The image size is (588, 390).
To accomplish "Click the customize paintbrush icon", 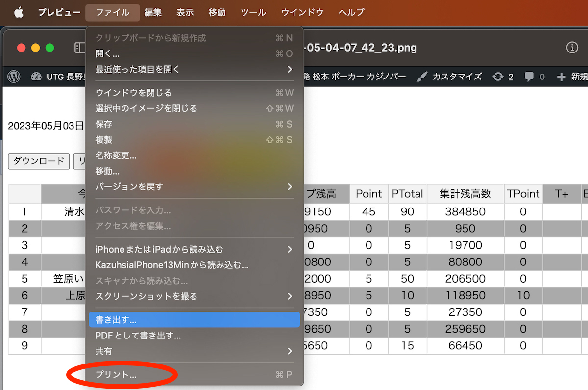I will click(x=421, y=77).
